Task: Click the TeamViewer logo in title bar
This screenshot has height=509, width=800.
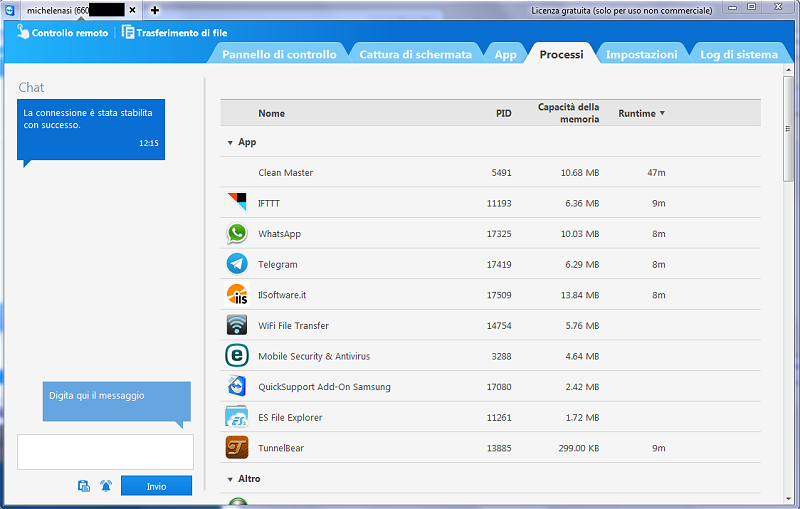Action: (10, 10)
